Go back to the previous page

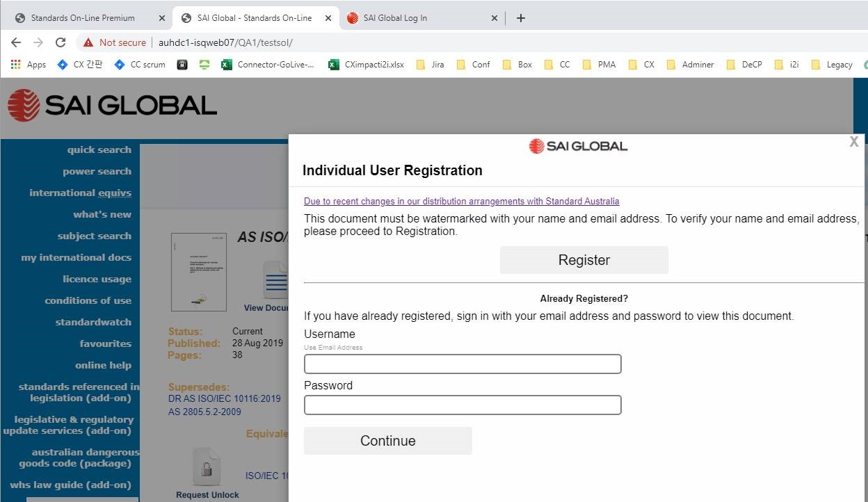tap(16, 42)
